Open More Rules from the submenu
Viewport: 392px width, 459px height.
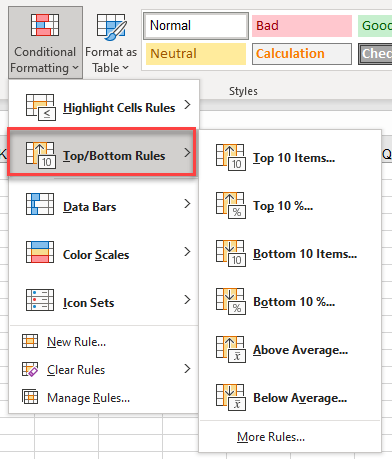[x=290, y=436]
